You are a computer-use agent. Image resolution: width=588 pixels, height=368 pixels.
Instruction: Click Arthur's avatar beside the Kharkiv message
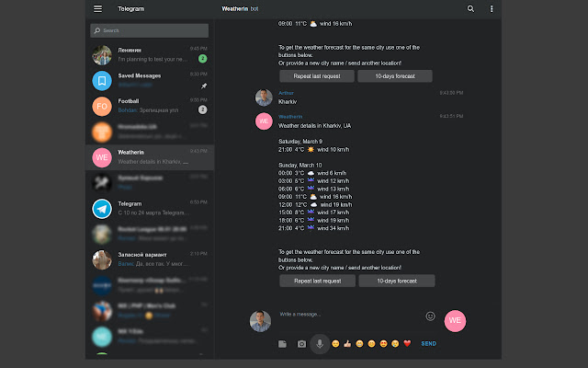264,98
